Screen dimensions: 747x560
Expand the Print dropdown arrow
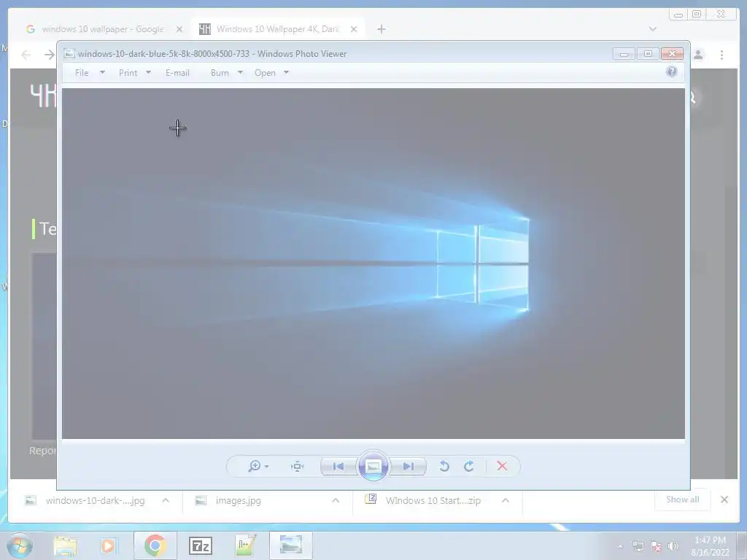click(148, 73)
